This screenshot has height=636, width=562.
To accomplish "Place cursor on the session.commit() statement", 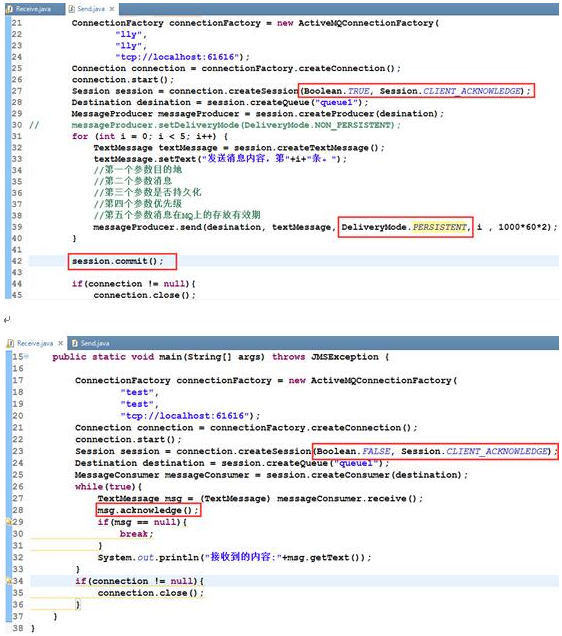I will coord(118,261).
